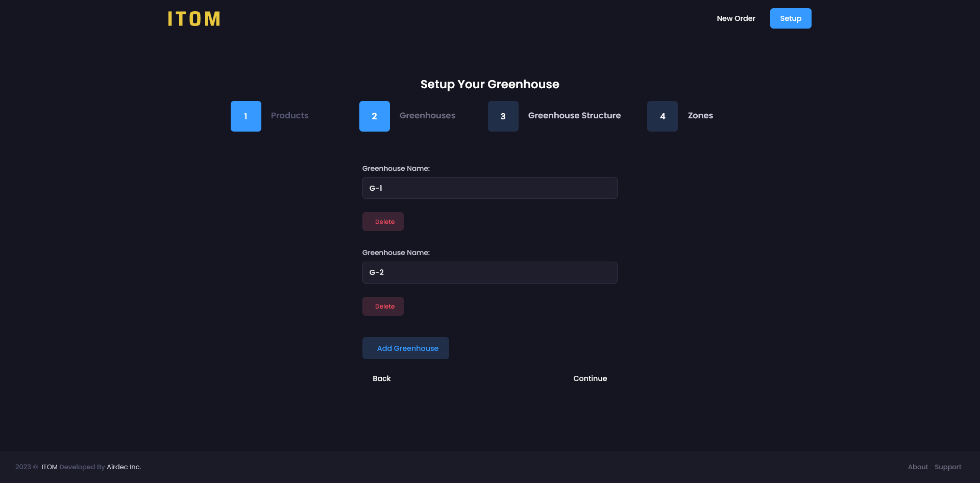Focus the G-1 greenhouse name field

pos(489,188)
